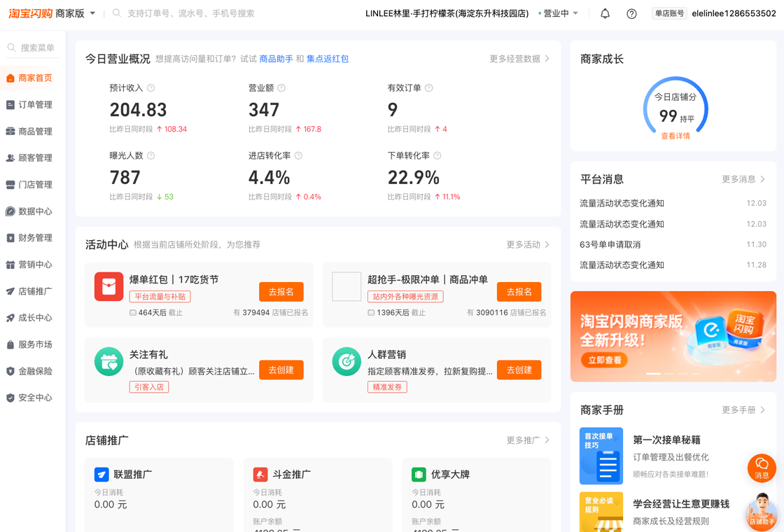Open the 商品助手 link
This screenshot has height=532, width=784.
(276, 59)
